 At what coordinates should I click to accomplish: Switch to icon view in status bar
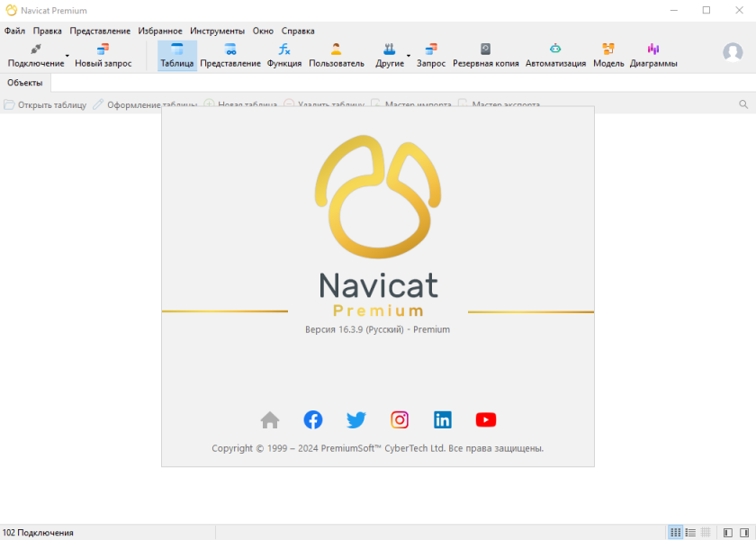coord(676,533)
